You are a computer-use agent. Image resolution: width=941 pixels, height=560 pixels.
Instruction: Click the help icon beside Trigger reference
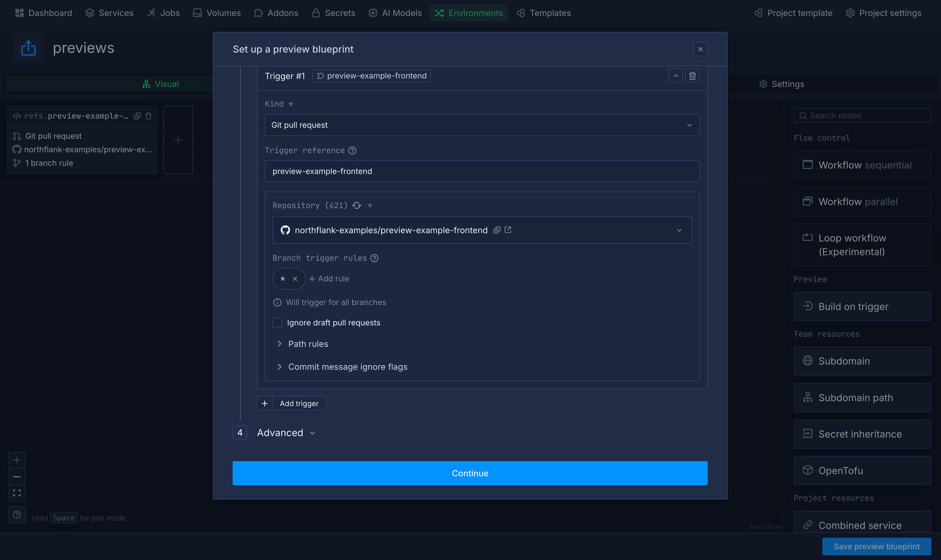(352, 150)
